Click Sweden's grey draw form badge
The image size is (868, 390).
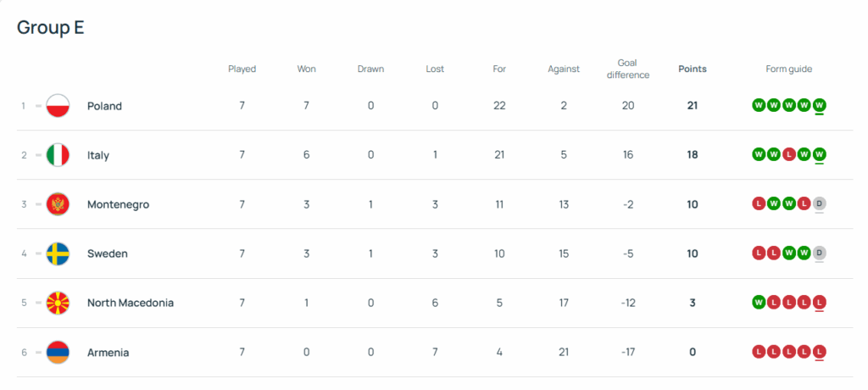point(819,253)
